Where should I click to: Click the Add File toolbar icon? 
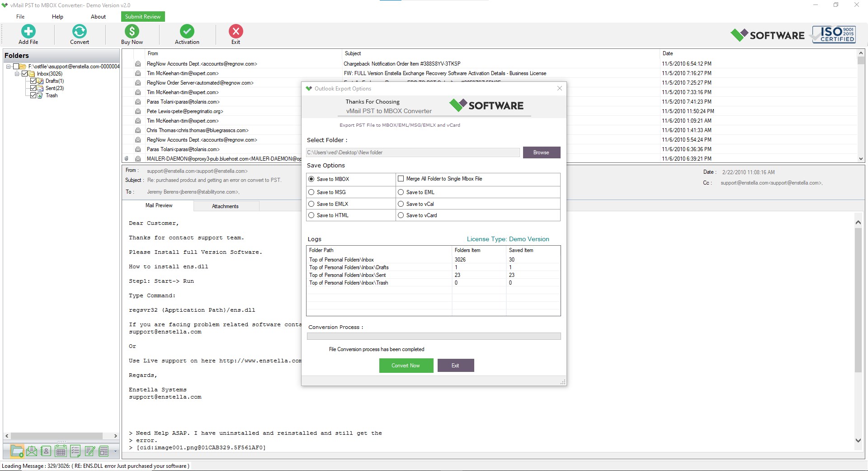[28, 31]
